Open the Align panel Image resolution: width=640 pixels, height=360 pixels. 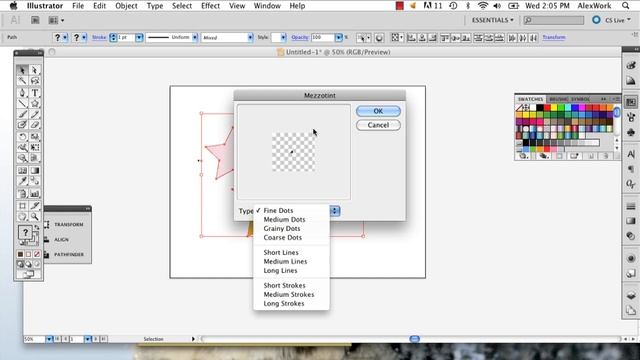tap(61, 240)
